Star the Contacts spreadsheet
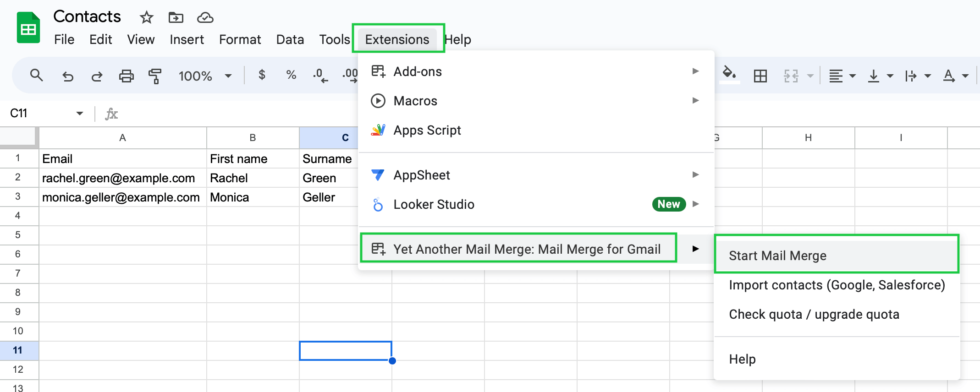 click(146, 18)
